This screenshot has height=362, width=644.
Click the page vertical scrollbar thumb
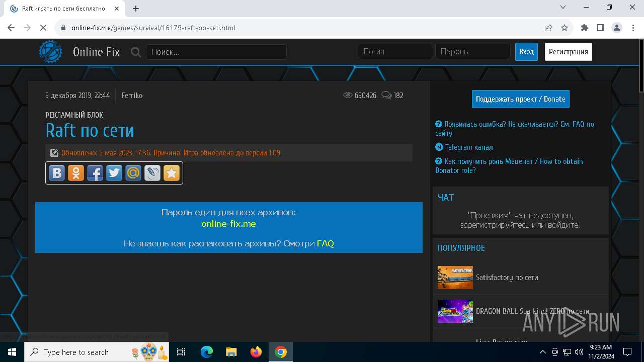tap(641, 66)
